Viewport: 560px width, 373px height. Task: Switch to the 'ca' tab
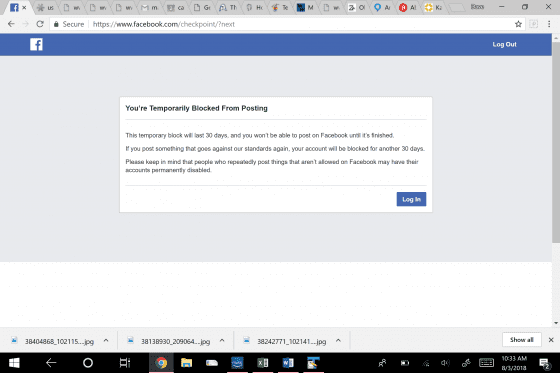(x=176, y=8)
